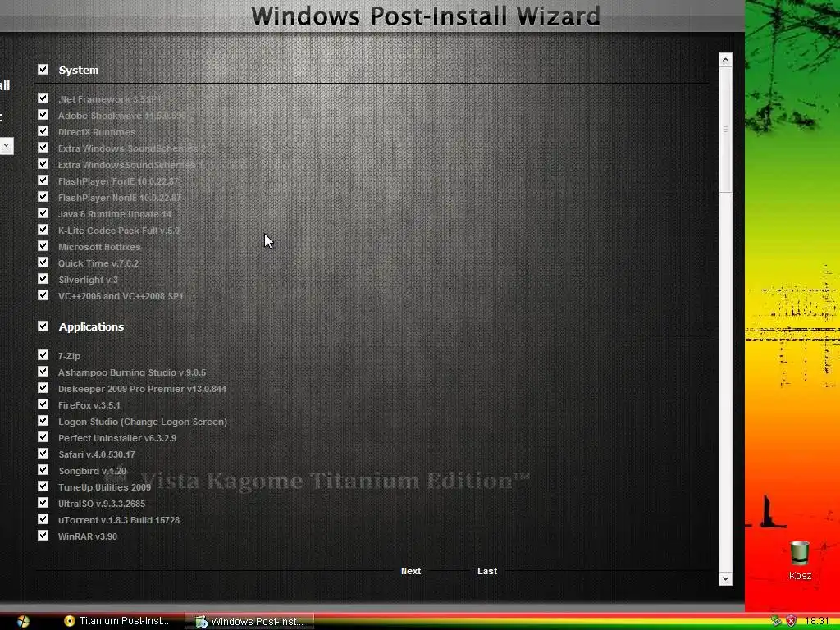Click the Microsoft Hotfixes label
The image size is (840, 630).
[x=99, y=247]
